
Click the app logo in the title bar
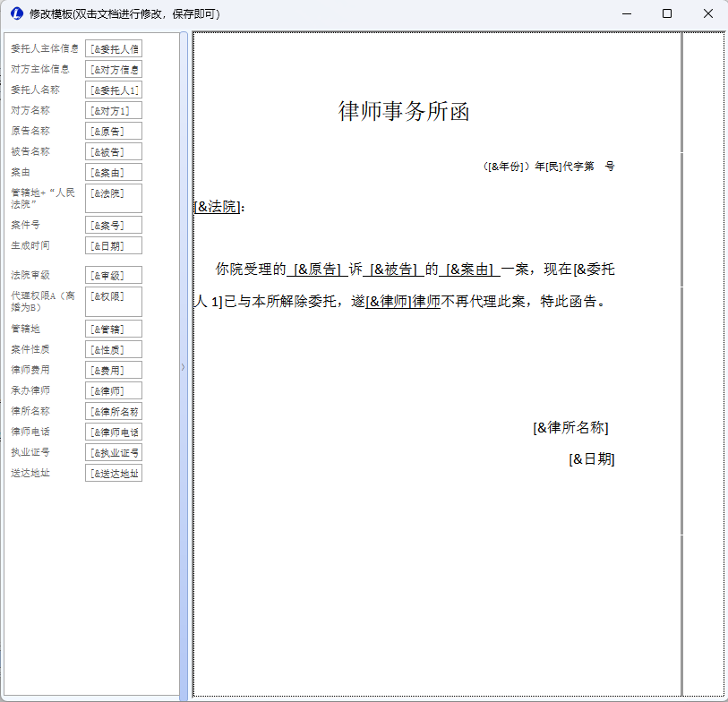(15, 14)
